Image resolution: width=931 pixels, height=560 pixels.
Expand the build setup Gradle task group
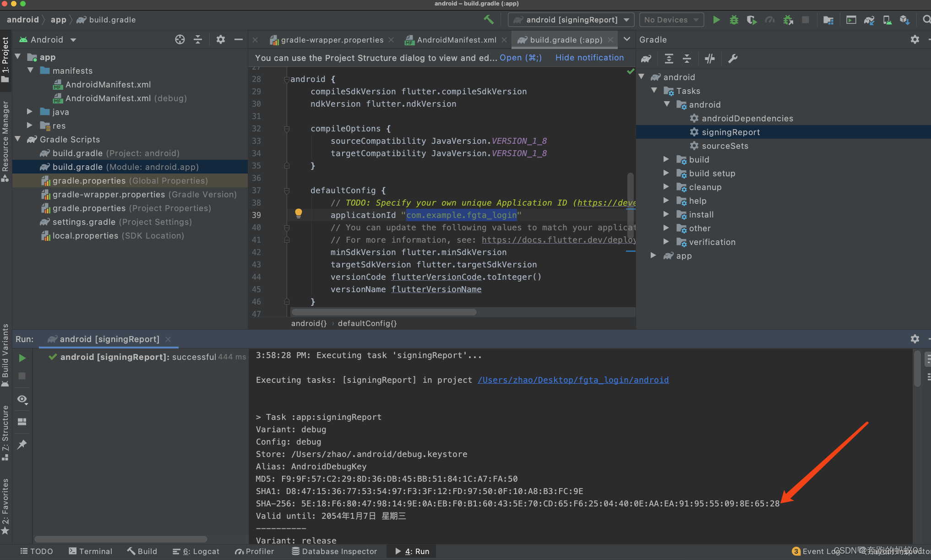[x=666, y=173]
